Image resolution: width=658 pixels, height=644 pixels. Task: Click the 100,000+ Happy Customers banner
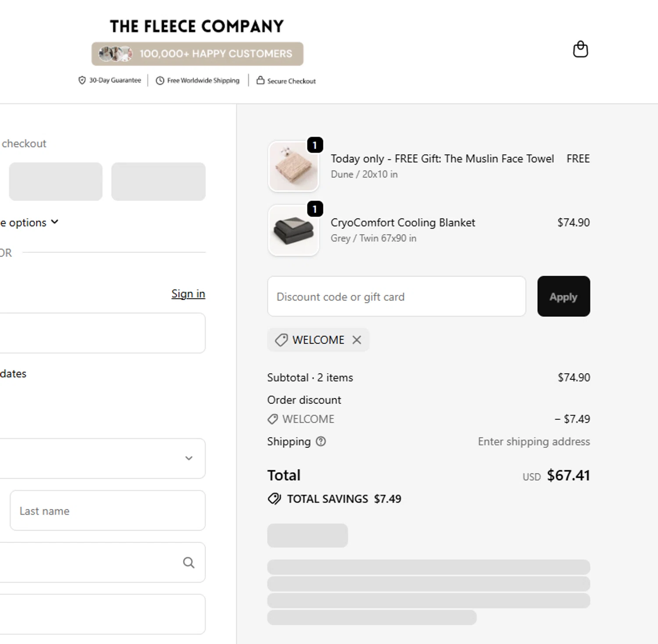pos(197,54)
